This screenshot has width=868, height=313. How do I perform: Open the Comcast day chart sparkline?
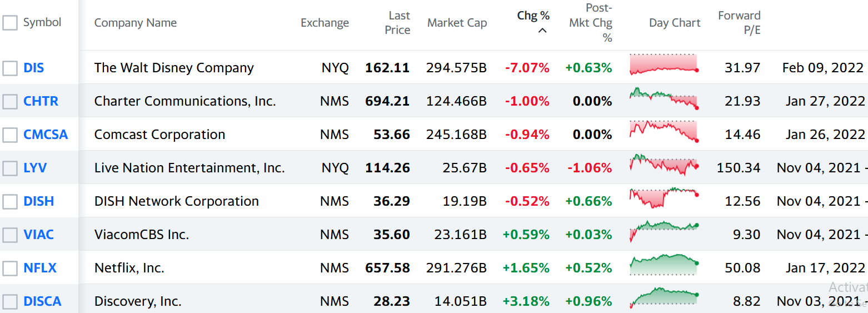pos(664,132)
